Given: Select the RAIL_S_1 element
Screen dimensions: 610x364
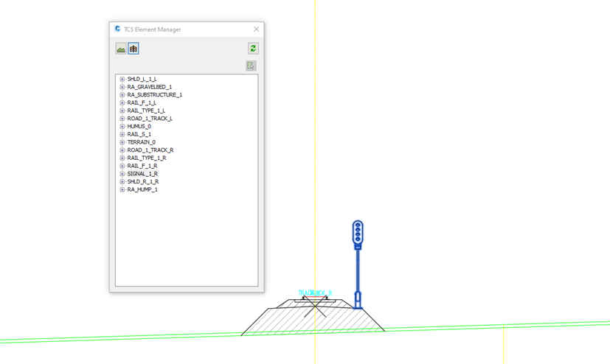Looking at the screenshot, I should click(x=139, y=134).
